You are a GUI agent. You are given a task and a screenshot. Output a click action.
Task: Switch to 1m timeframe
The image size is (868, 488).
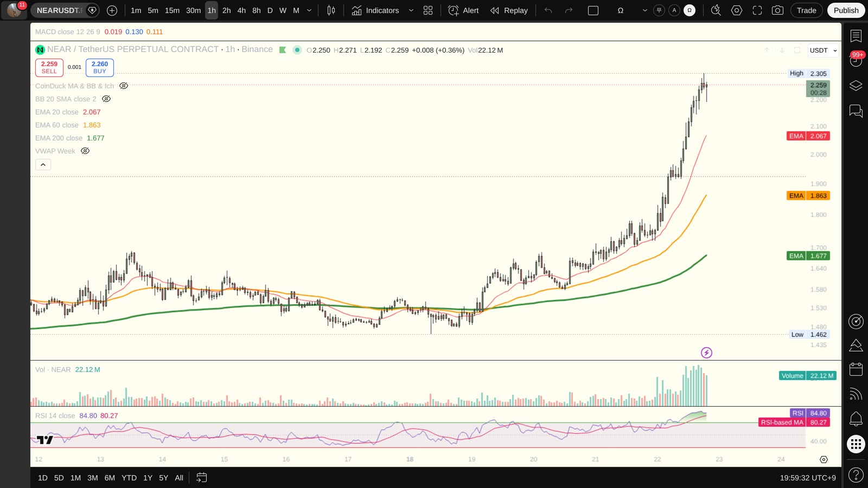(136, 10)
